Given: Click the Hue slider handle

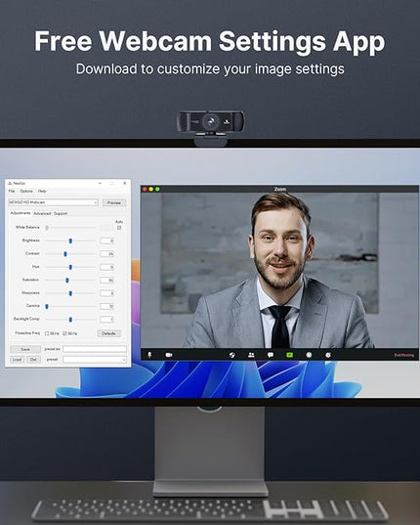Looking at the screenshot, I should tap(70, 267).
